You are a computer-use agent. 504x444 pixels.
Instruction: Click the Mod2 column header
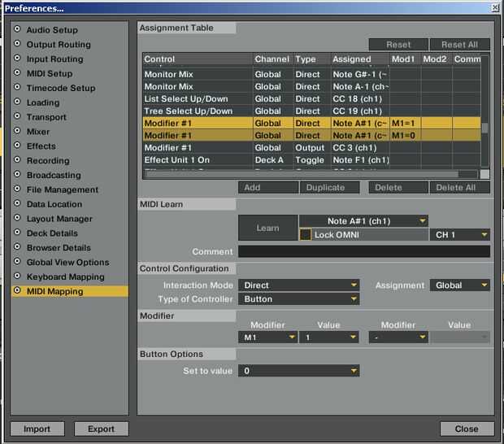tap(437, 59)
